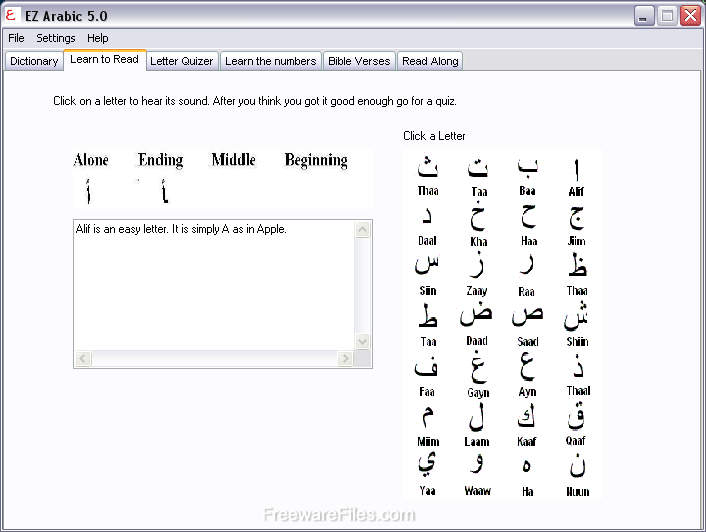706x532 pixels.
Task: Click the Daad letter glyph
Action: 476,313
